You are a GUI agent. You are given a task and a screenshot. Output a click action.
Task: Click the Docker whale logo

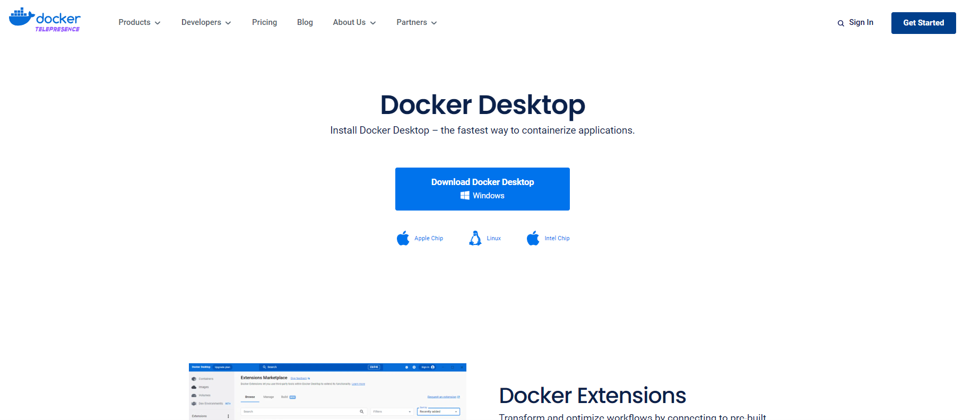click(x=21, y=17)
